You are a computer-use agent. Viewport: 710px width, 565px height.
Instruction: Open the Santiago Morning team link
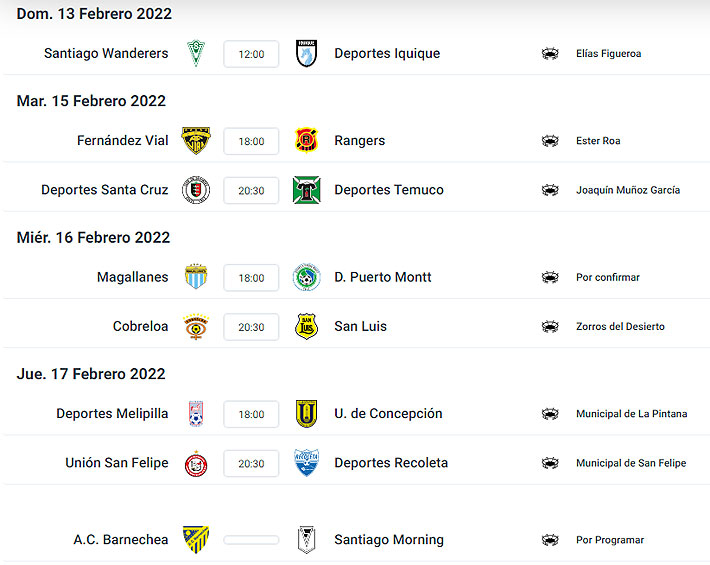tap(389, 540)
